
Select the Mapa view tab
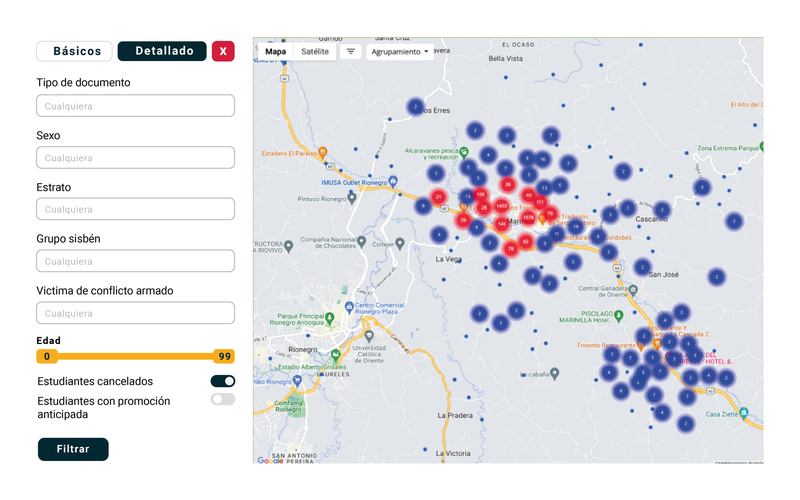pos(276,52)
